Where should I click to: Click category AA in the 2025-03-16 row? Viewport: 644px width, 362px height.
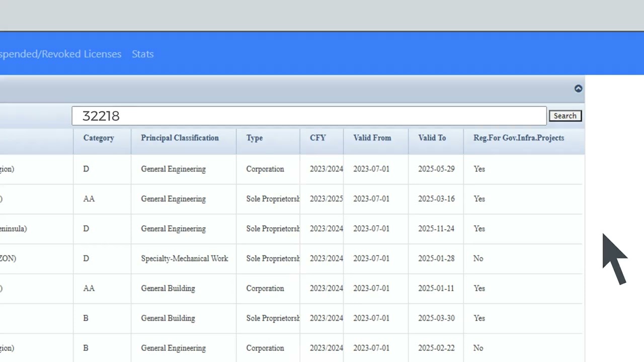click(x=89, y=199)
